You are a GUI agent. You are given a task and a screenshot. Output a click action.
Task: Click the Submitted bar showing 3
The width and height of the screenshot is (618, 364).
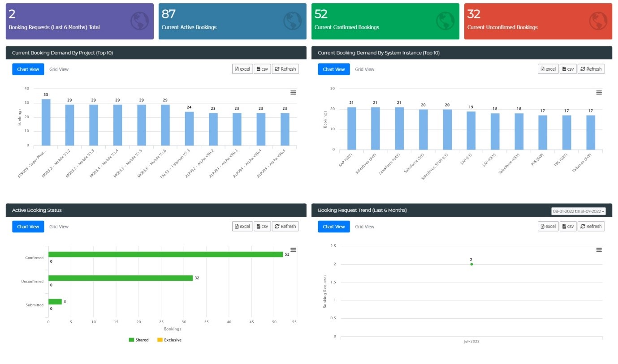click(x=55, y=302)
